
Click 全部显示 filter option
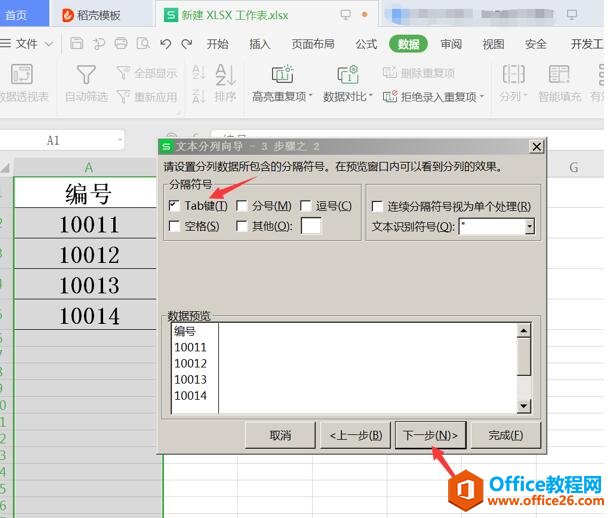[x=147, y=73]
